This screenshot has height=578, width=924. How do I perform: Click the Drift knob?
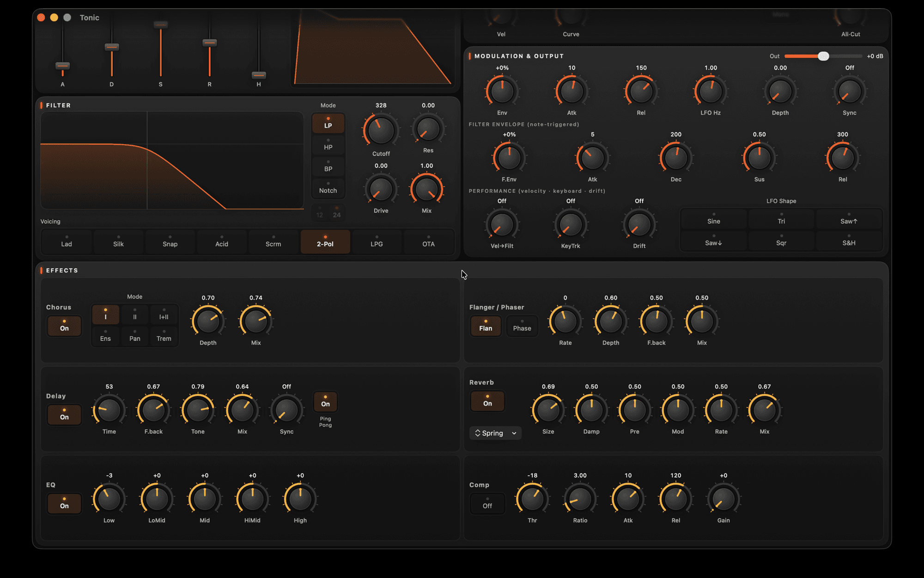pyautogui.click(x=639, y=224)
